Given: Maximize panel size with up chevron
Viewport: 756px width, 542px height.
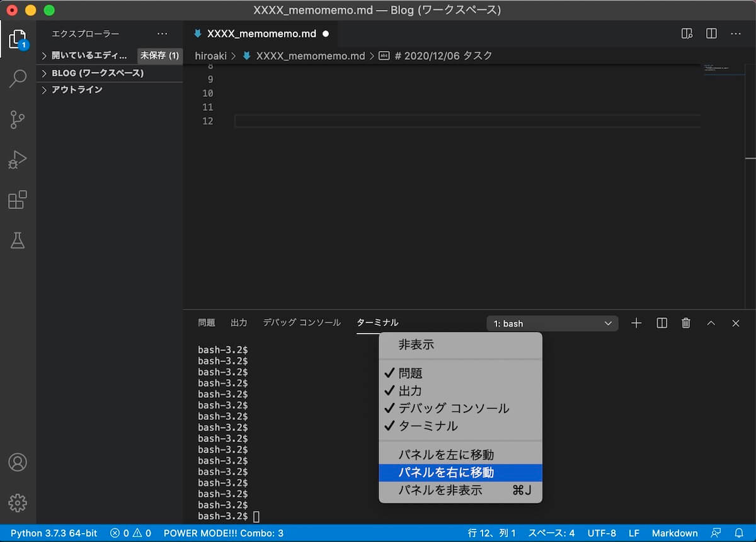Looking at the screenshot, I should click(711, 323).
